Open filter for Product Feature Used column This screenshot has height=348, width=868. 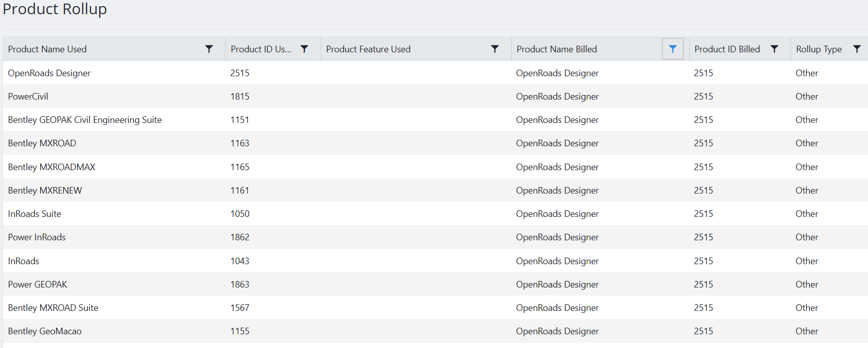495,49
